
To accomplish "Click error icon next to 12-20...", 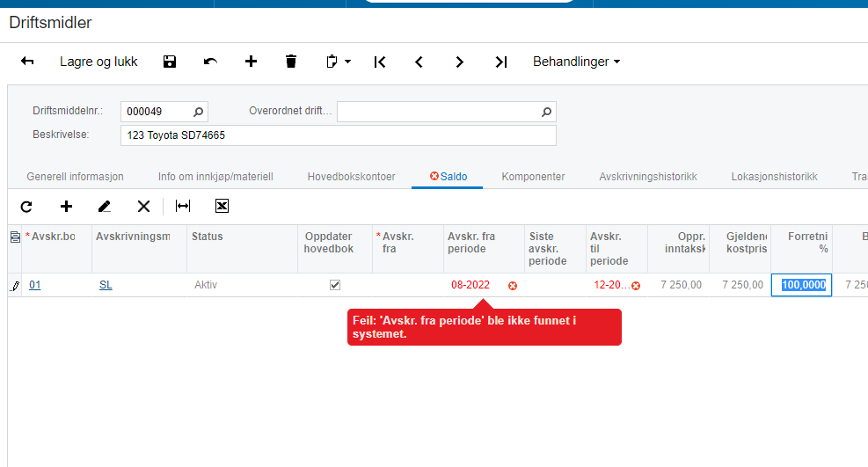I will click(636, 286).
